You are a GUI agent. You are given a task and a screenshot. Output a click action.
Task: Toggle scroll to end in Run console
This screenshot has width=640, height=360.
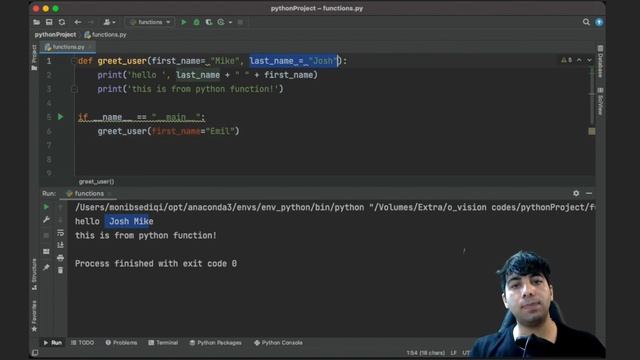point(60,245)
